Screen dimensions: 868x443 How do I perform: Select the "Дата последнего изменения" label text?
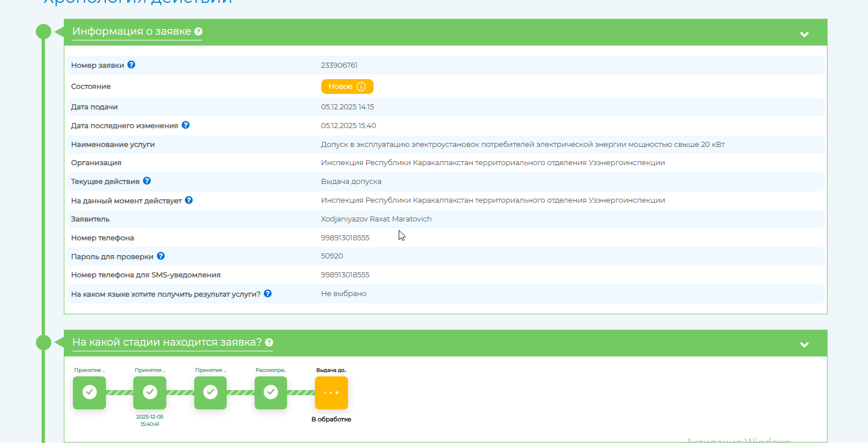[x=125, y=126]
